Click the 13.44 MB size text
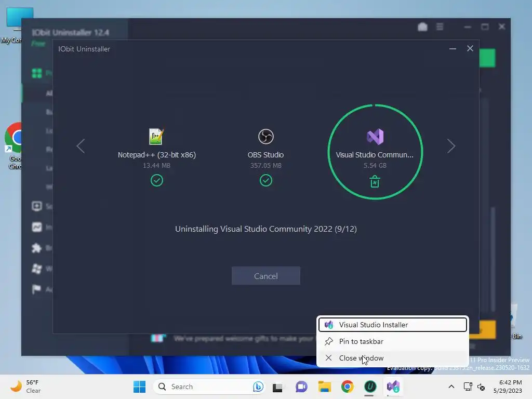Viewport: 532px width, 399px height. pos(156,166)
